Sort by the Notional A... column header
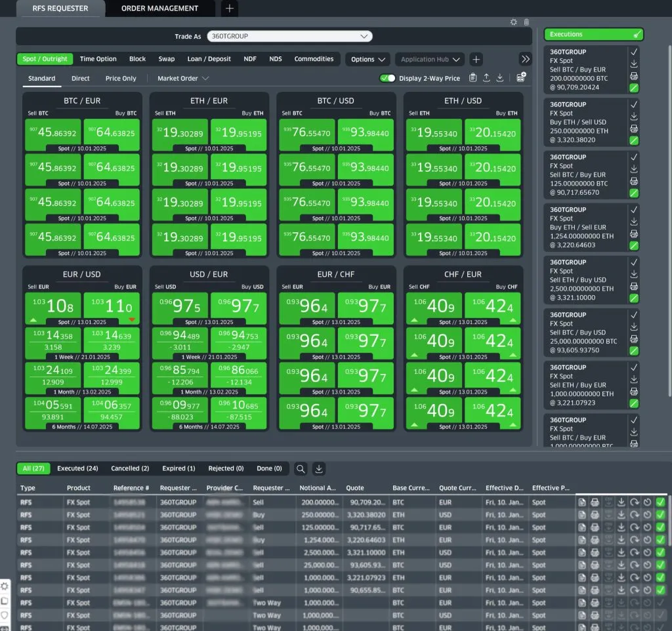Image resolution: width=672 pixels, height=631 pixels. (x=318, y=488)
